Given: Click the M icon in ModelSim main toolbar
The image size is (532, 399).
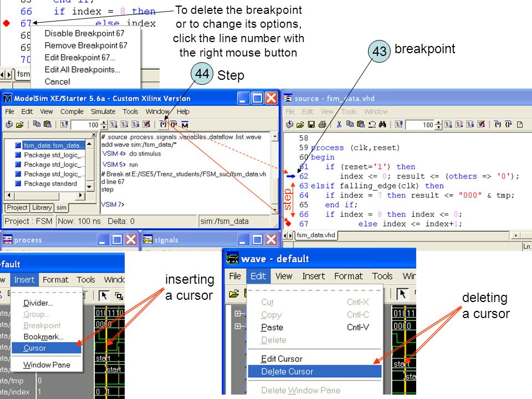Looking at the screenshot, I should (185, 125).
